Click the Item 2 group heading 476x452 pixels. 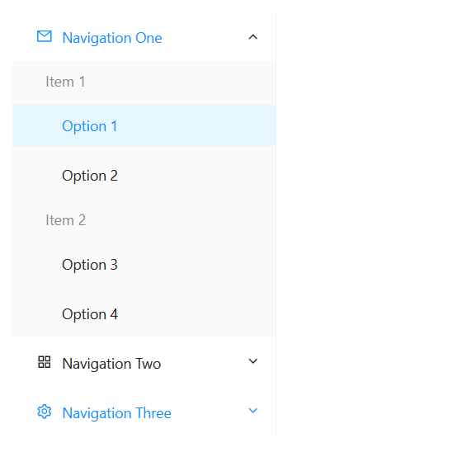click(65, 220)
